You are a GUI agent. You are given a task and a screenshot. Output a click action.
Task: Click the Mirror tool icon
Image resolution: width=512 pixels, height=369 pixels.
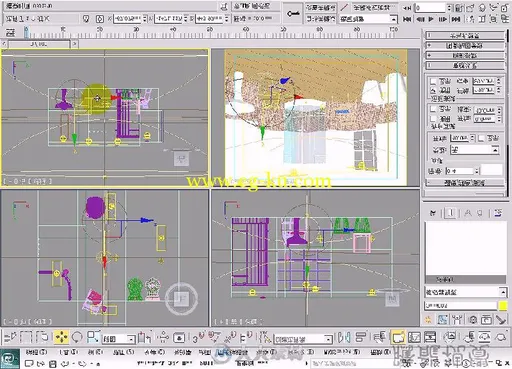pyautogui.click(x=344, y=337)
